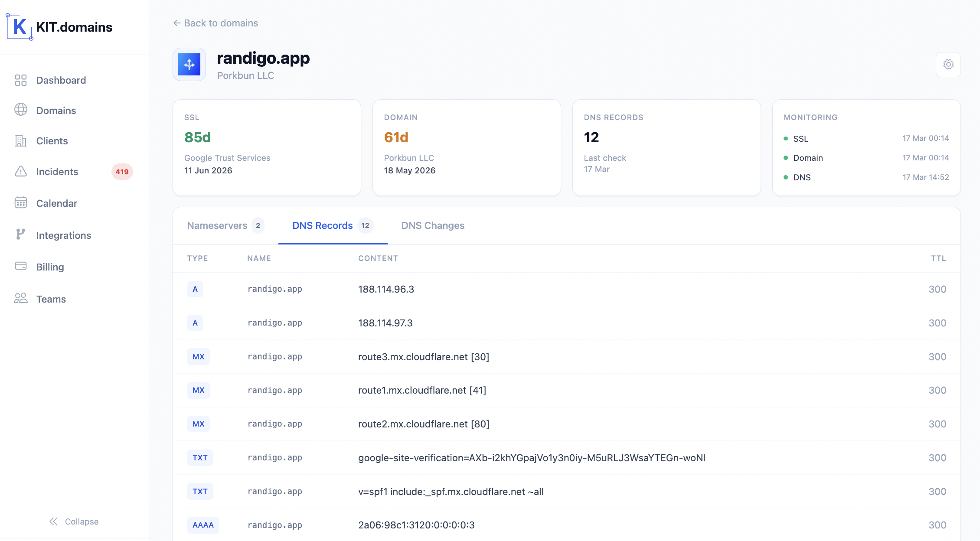980x541 pixels.
Task: Open the Dashboard section
Action: tap(61, 80)
